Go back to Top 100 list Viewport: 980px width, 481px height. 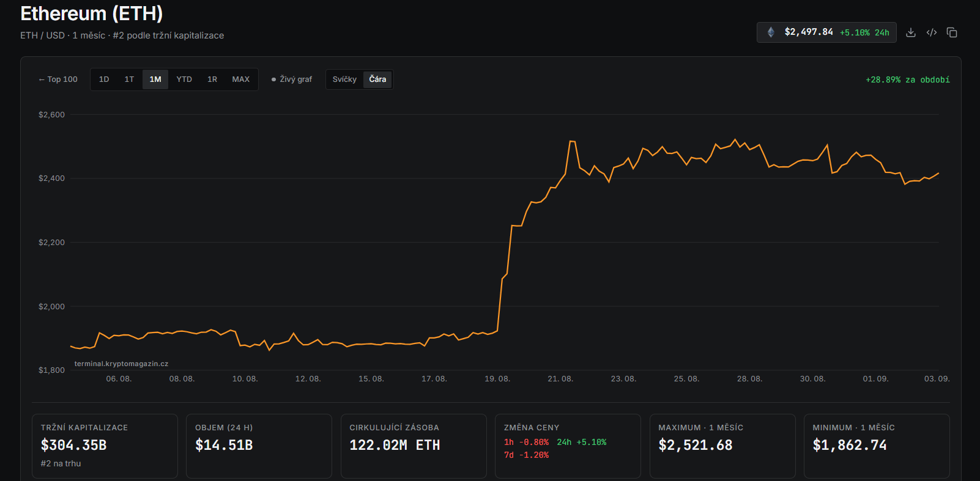(58, 79)
